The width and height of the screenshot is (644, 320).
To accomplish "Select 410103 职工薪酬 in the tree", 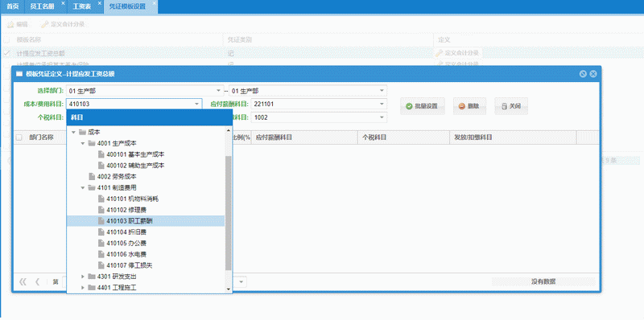I will (146, 221).
